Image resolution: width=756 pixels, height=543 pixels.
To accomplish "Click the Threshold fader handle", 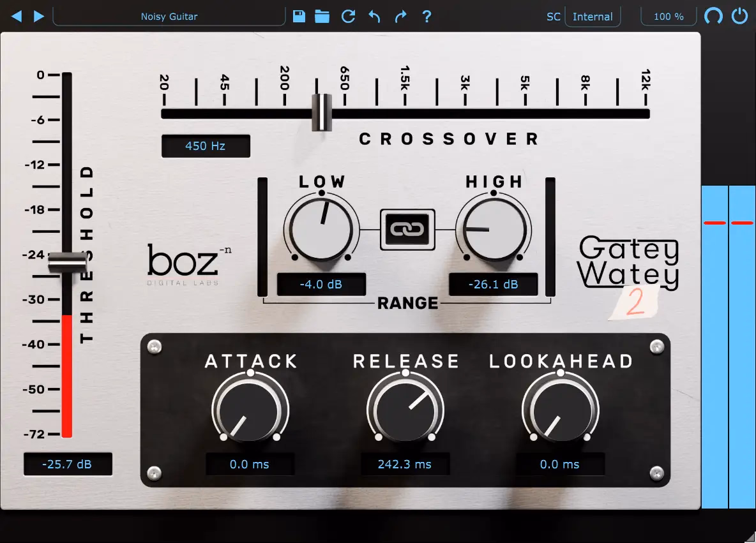I will [67, 263].
